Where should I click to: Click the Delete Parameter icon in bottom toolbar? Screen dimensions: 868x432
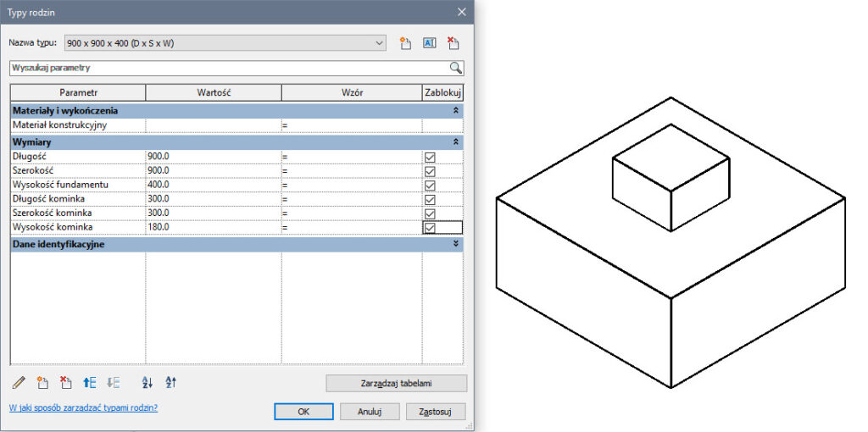66,383
